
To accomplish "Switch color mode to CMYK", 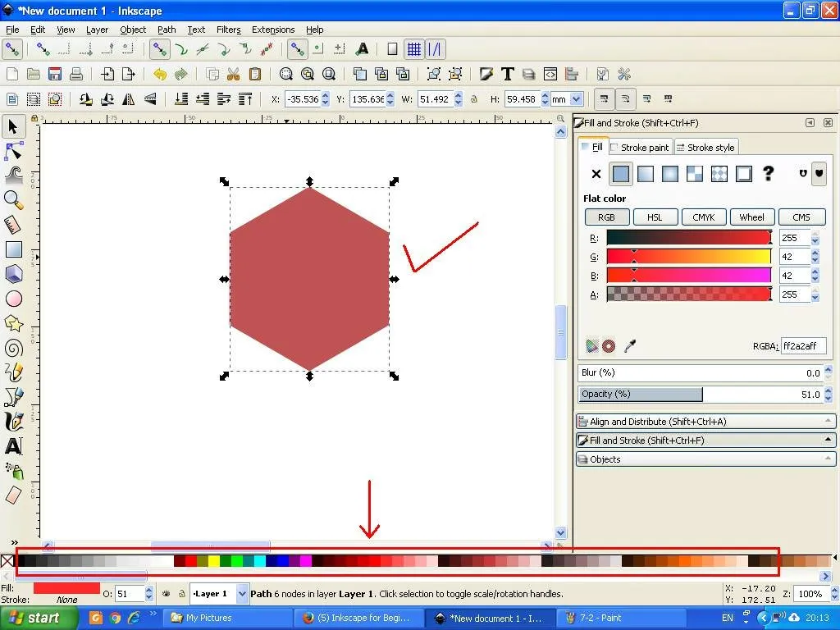I will pos(703,217).
